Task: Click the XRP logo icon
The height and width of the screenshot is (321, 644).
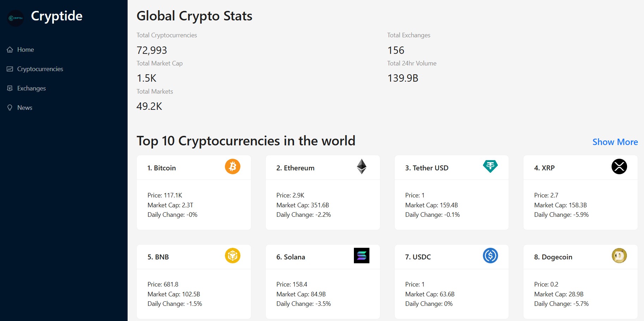Action: click(x=619, y=166)
